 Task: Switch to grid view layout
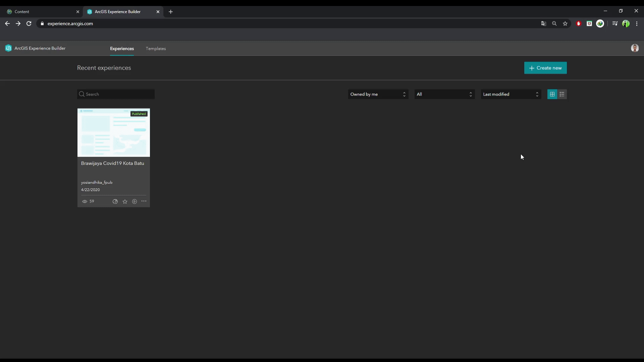(x=552, y=94)
